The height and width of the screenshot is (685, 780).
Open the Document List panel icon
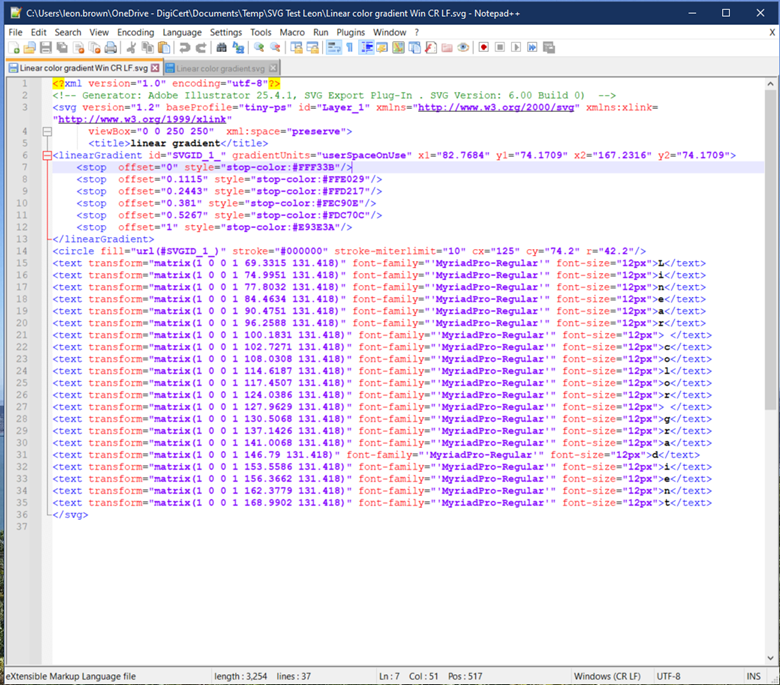[x=414, y=48]
